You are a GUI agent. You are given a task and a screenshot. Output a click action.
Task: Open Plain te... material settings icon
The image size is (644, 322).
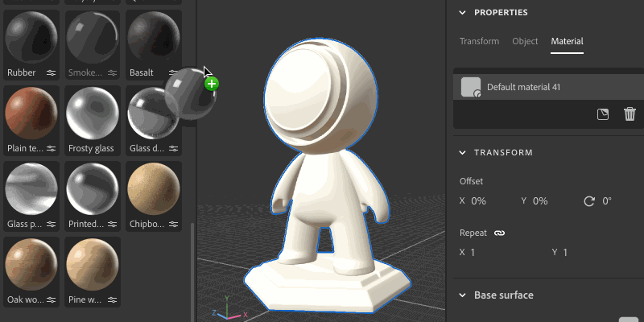point(51,148)
